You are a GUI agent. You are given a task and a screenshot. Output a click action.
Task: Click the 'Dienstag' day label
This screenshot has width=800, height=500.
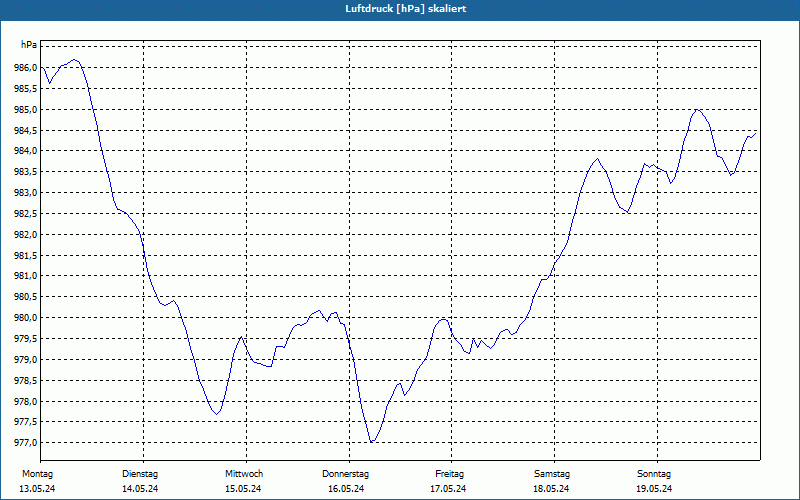tap(140, 474)
